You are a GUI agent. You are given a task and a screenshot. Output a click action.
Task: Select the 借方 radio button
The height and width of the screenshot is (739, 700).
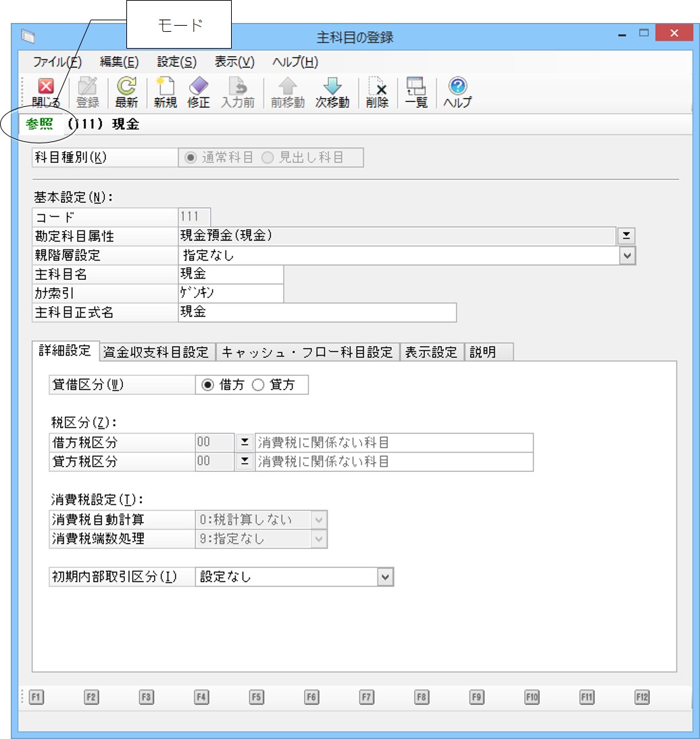point(207,385)
